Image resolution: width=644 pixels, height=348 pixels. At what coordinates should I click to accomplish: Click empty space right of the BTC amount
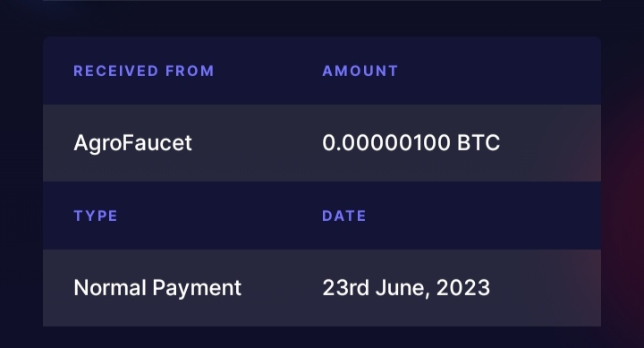(x=550, y=143)
